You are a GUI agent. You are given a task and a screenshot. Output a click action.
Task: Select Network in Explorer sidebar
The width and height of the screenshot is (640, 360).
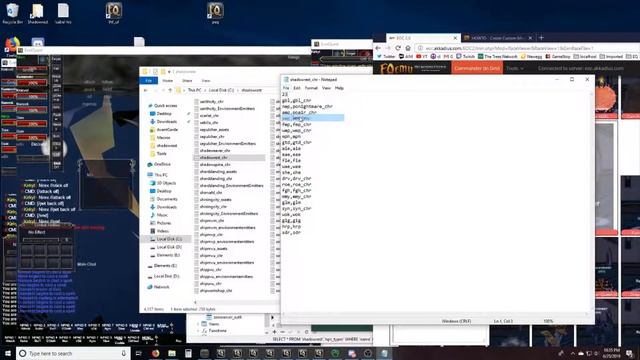(161, 287)
